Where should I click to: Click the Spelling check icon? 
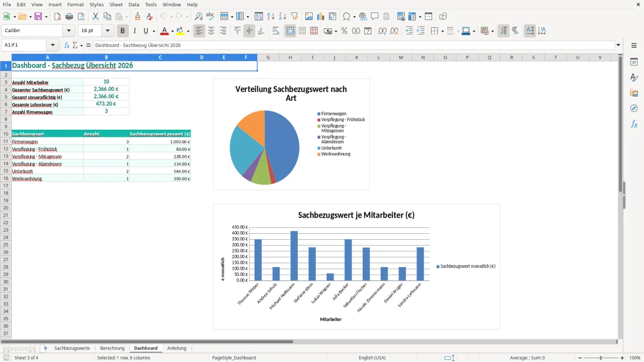(210, 17)
